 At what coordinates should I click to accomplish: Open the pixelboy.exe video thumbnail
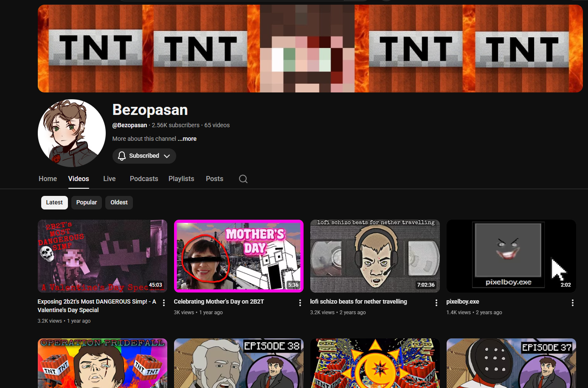(x=511, y=256)
